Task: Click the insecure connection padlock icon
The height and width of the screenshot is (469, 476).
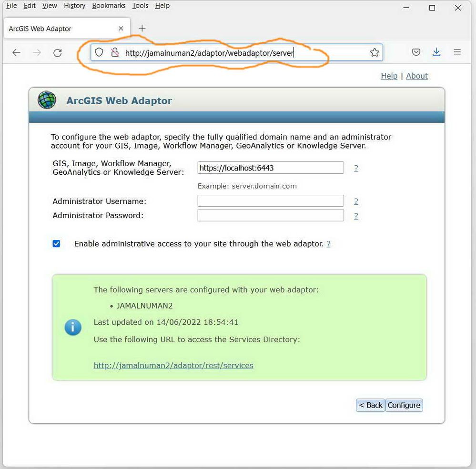Action: point(115,52)
